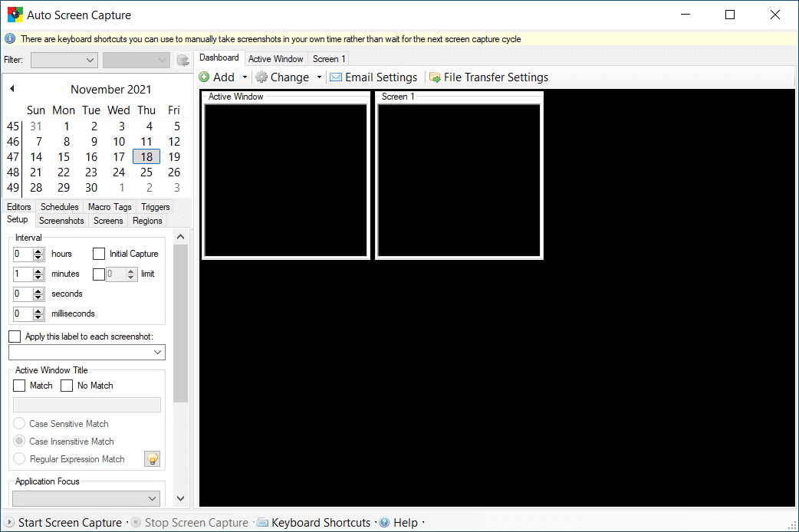Click Email Settings label
This screenshot has height=532, width=799.
(x=381, y=77)
